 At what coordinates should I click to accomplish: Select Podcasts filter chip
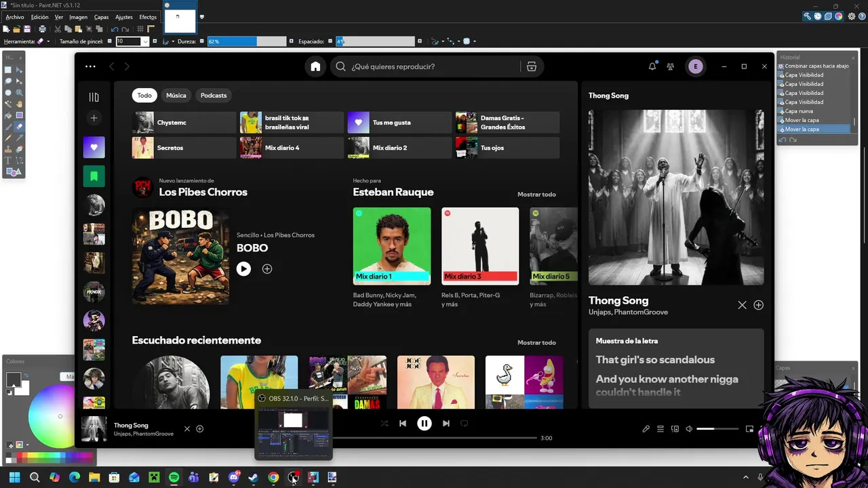(x=214, y=96)
